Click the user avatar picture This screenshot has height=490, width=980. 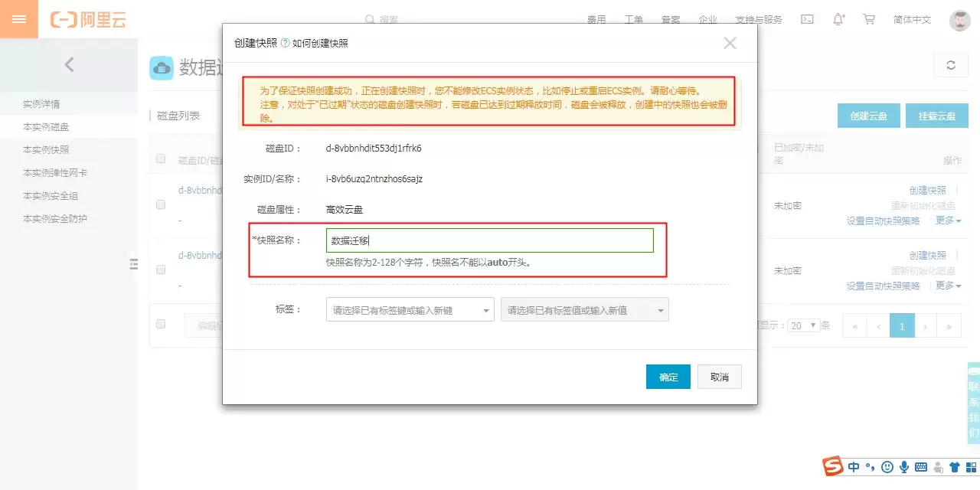960,21
